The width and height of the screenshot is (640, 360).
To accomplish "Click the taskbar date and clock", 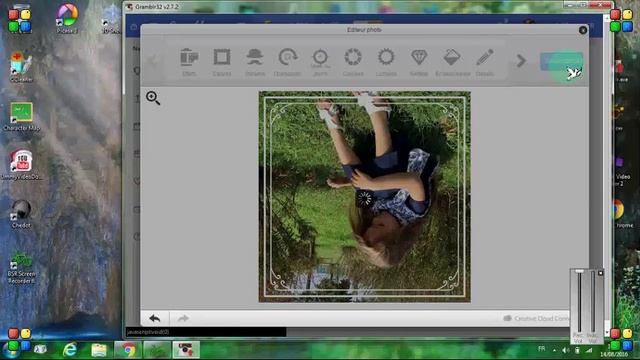I will coord(613,351).
